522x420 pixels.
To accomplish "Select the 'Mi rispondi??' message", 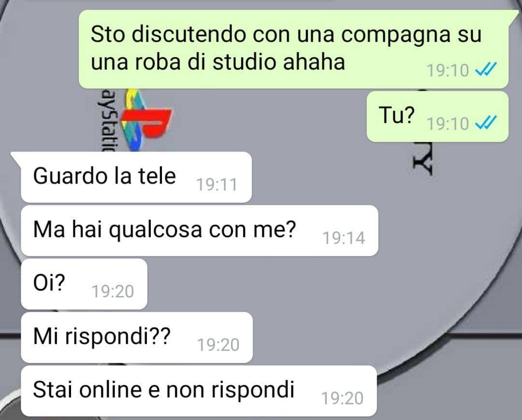I will tap(137, 337).
